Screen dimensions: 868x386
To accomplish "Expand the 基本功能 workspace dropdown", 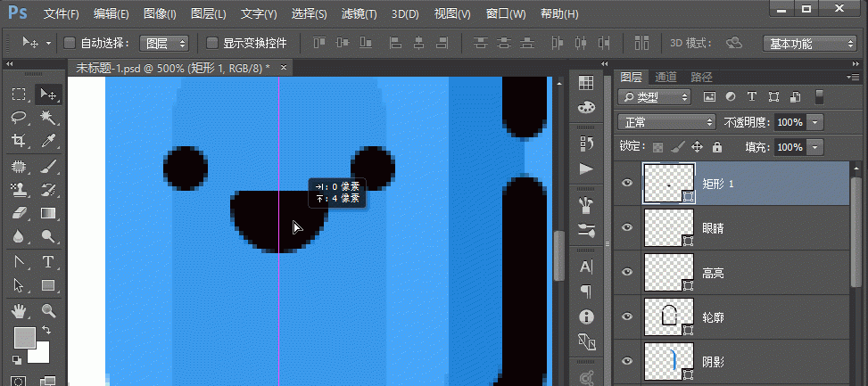I will 810,43.
